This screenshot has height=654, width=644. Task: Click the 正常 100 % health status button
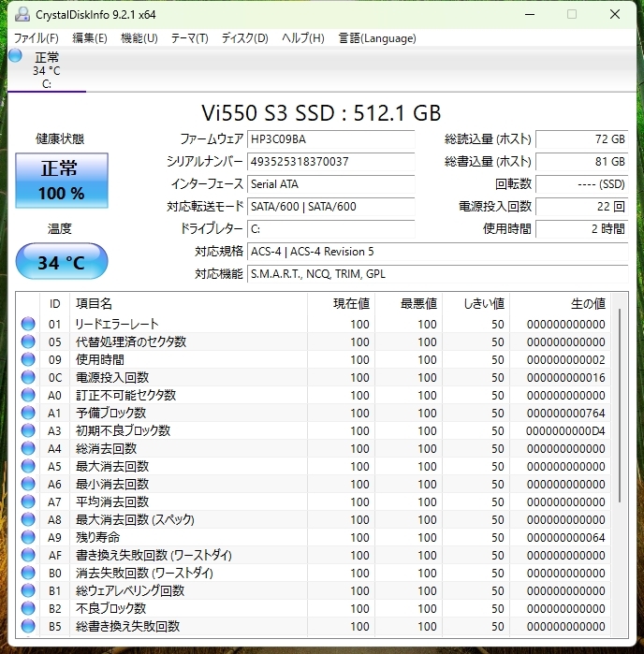click(x=62, y=181)
